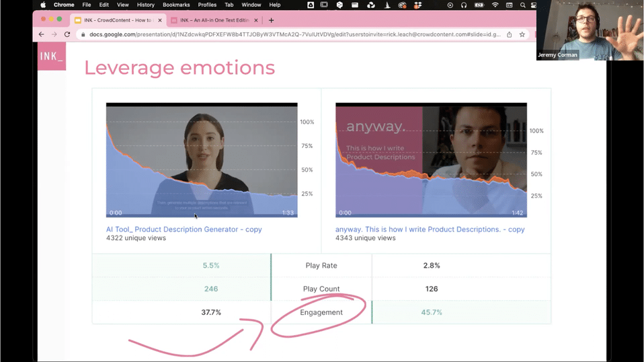Switch to the INK All-in-One Text Editing tab

(x=214, y=20)
